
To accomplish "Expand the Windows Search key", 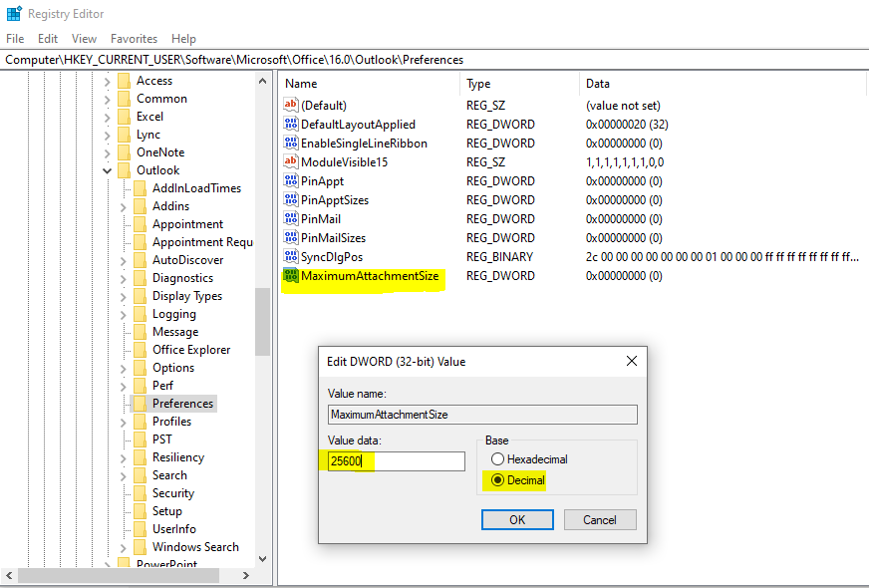I will pyautogui.click(x=124, y=547).
